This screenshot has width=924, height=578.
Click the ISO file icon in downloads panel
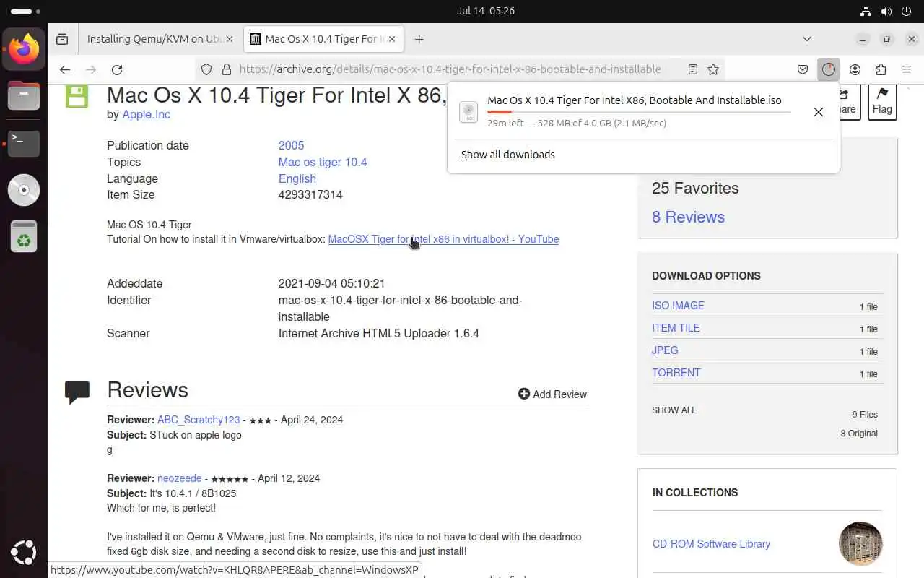tap(468, 112)
